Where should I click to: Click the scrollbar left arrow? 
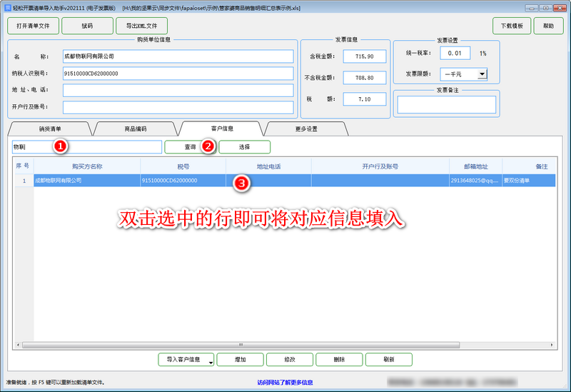point(18,345)
